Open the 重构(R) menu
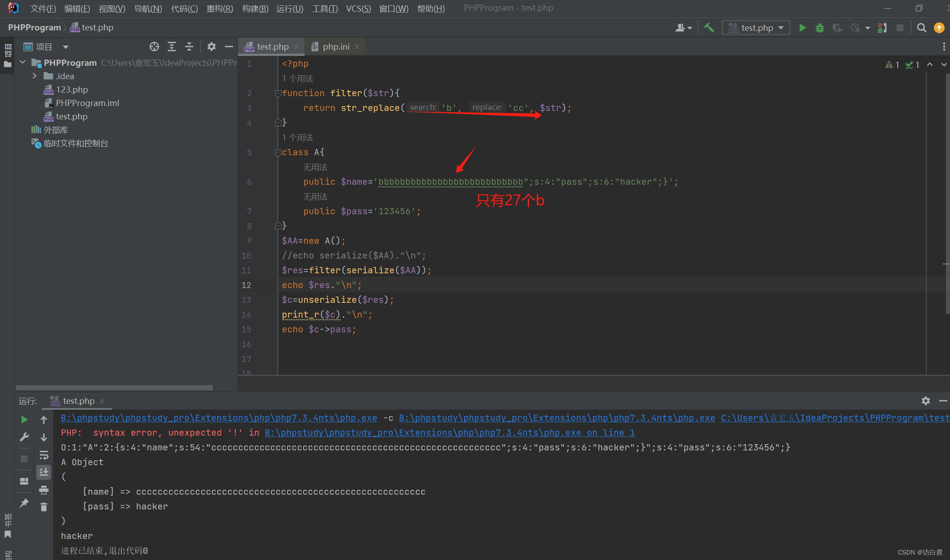This screenshot has height=560, width=950. (220, 8)
